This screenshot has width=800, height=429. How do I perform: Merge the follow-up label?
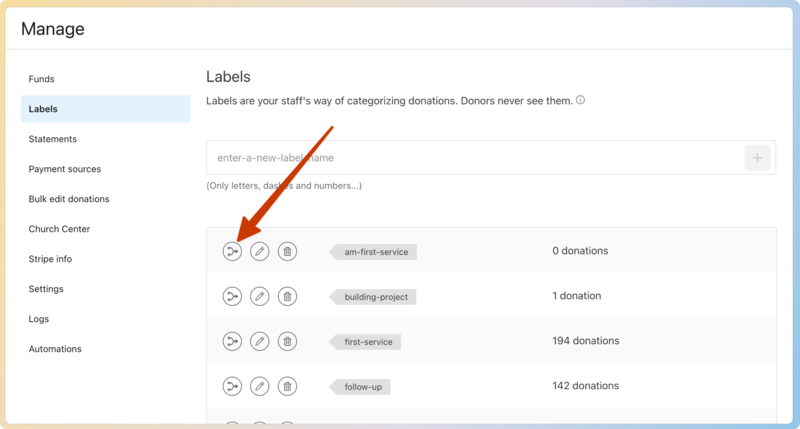[232, 386]
